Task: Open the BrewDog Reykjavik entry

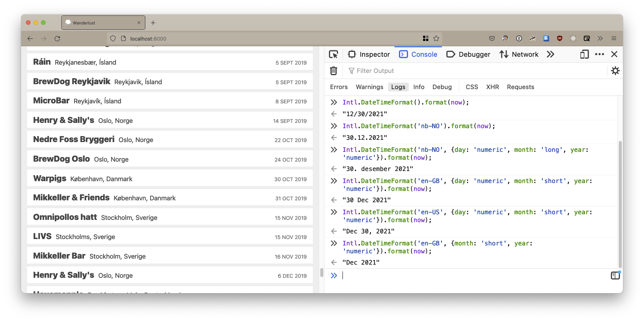Action: (x=170, y=82)
